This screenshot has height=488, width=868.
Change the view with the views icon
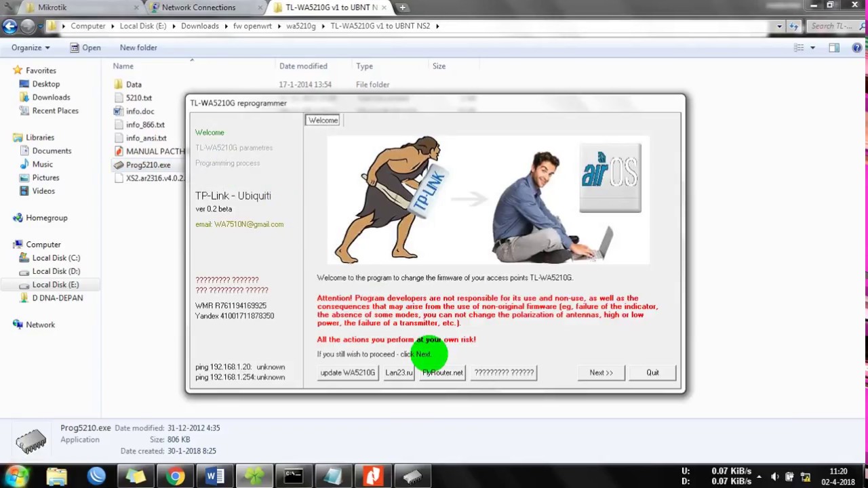coord(799,48)
